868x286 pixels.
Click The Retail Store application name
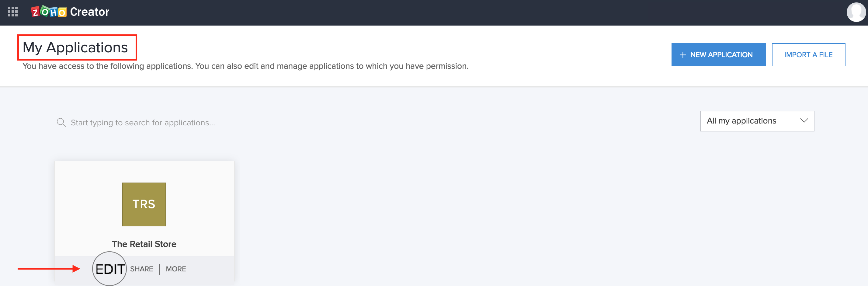click(144, 244)
